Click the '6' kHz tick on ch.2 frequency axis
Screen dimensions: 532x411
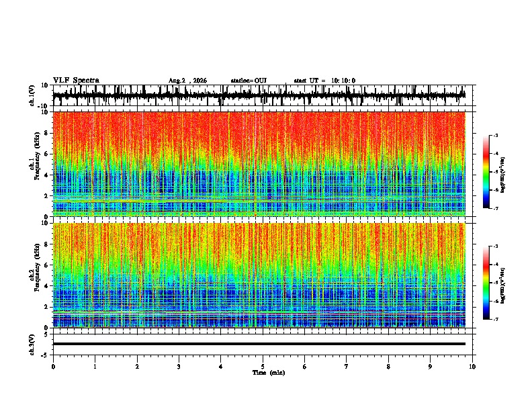click(x=47, y=265)
